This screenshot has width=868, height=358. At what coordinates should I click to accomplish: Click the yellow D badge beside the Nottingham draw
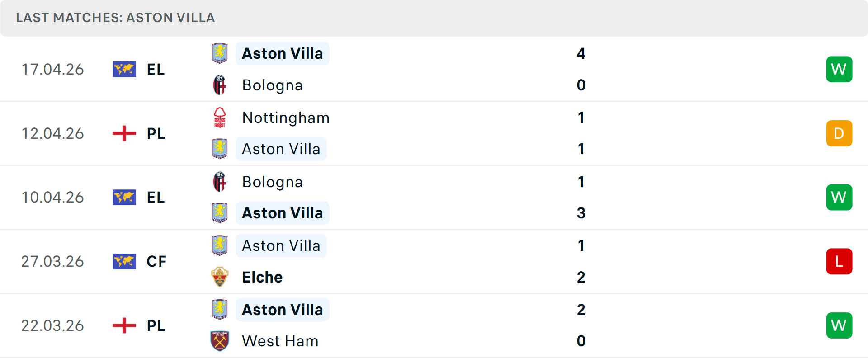point(839,133)
